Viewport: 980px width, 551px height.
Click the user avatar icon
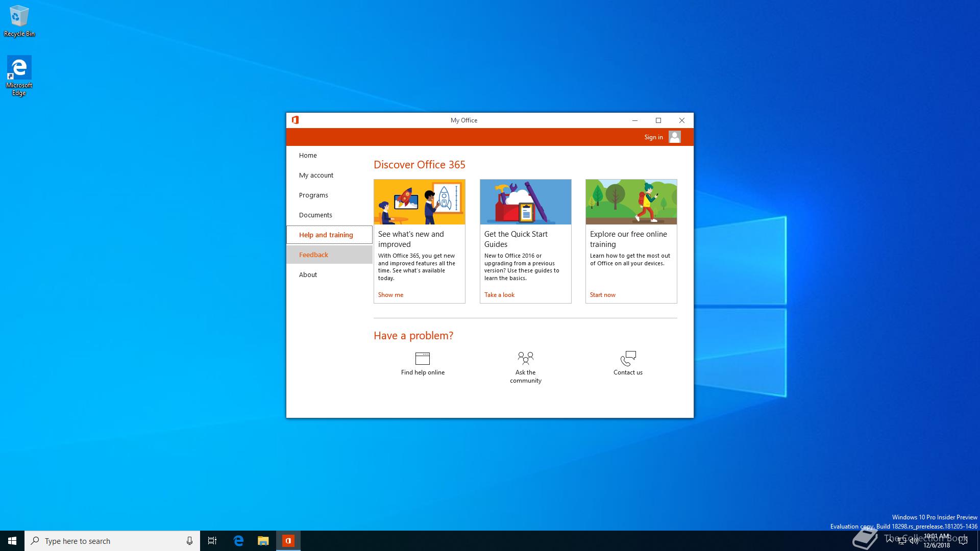674,137
